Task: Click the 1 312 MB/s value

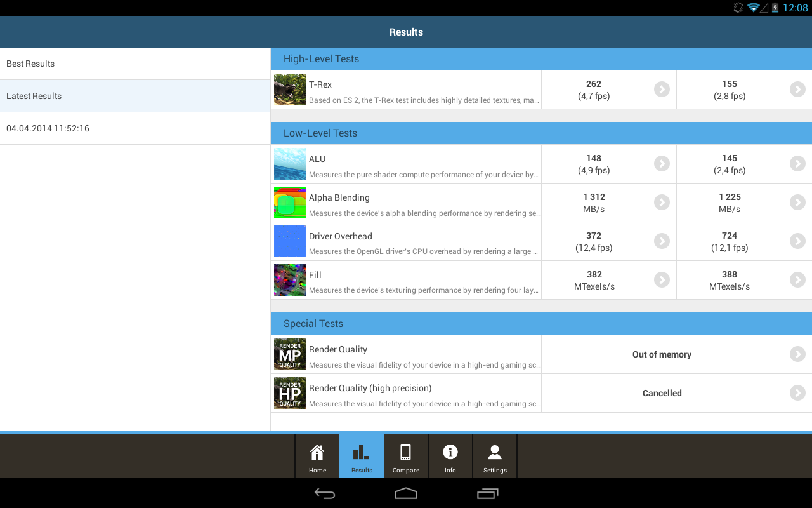Action: (x=594, y=203)
